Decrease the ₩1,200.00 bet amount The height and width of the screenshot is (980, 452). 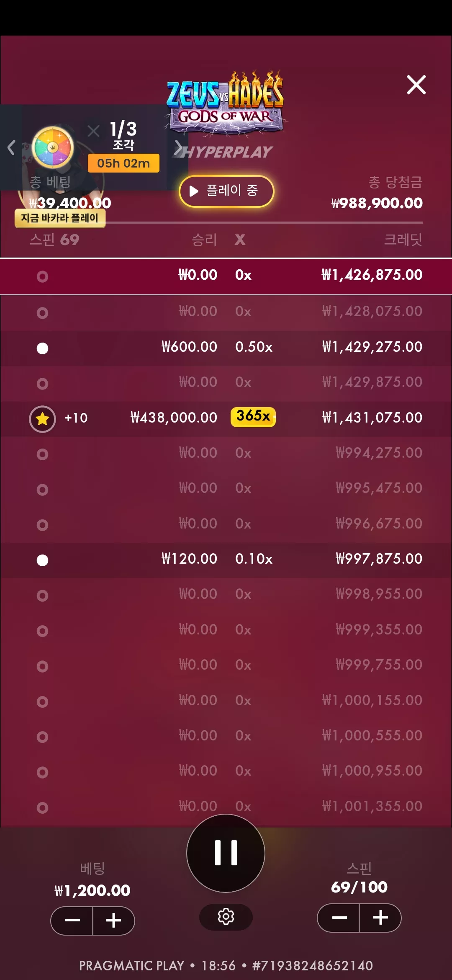pyautogui.click(x=72, y=920)
